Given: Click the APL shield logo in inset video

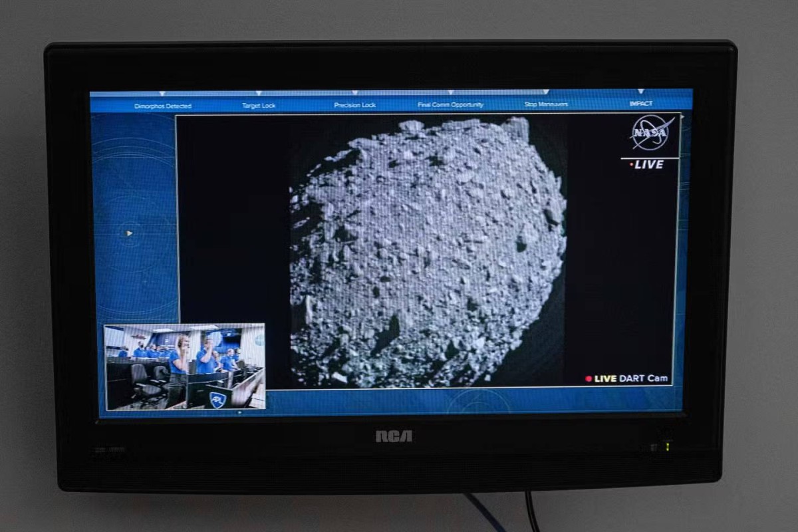Looking at the screenshot, I should click(x=217, y=400).
